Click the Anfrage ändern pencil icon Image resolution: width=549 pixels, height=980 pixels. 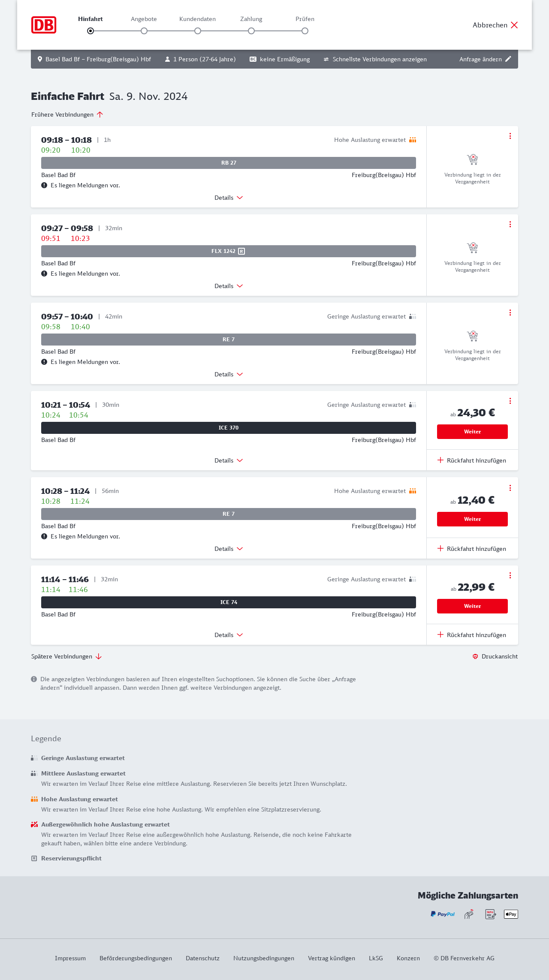[508, 59]
